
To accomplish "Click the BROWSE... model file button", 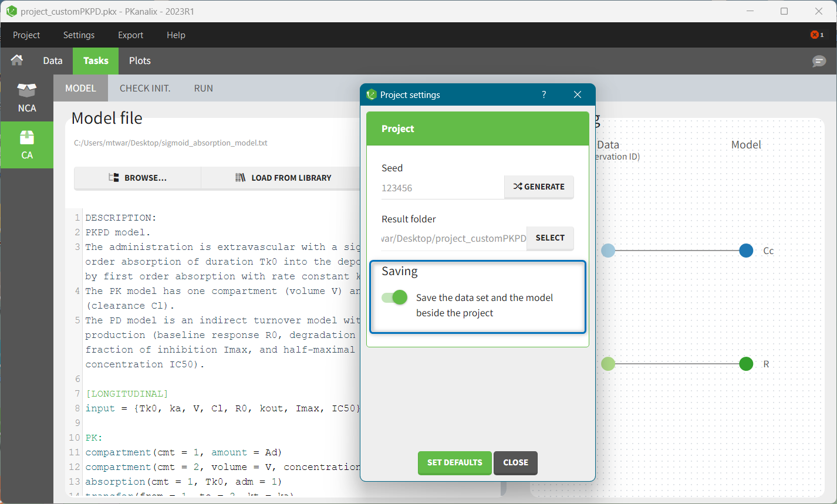I will click(x=138, y=178).
